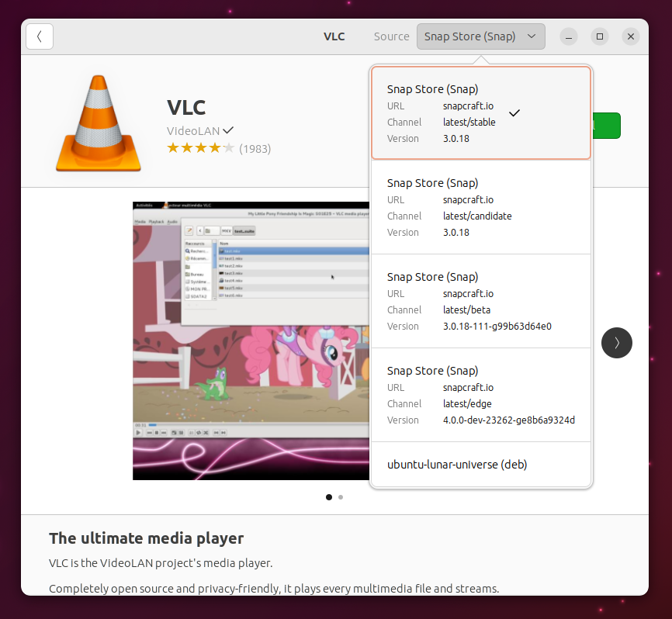Click the VLC traffic cone app icon

coord(99,123)
